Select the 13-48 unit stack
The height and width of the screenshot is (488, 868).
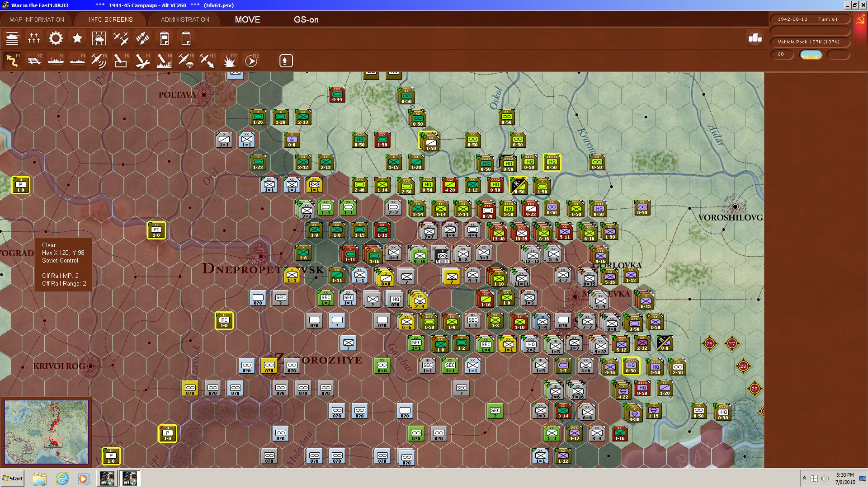(x=498, y=232)
